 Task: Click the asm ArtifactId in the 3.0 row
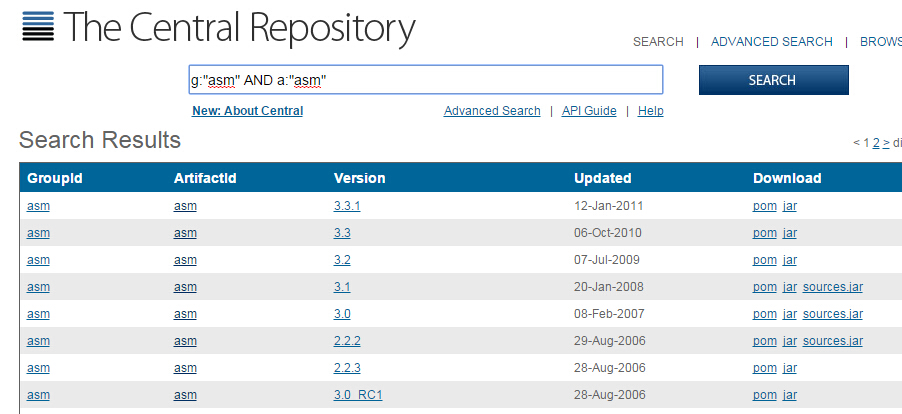point(185,314)
